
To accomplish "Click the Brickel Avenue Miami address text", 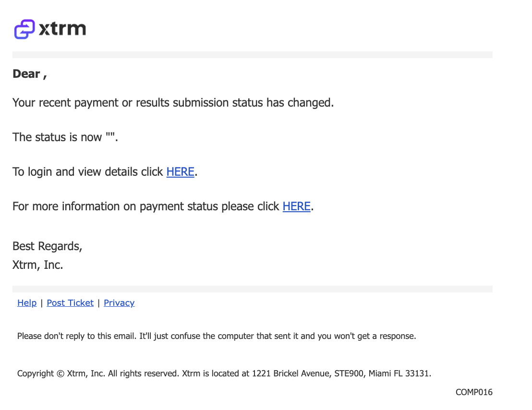I will tap(341, 374).
